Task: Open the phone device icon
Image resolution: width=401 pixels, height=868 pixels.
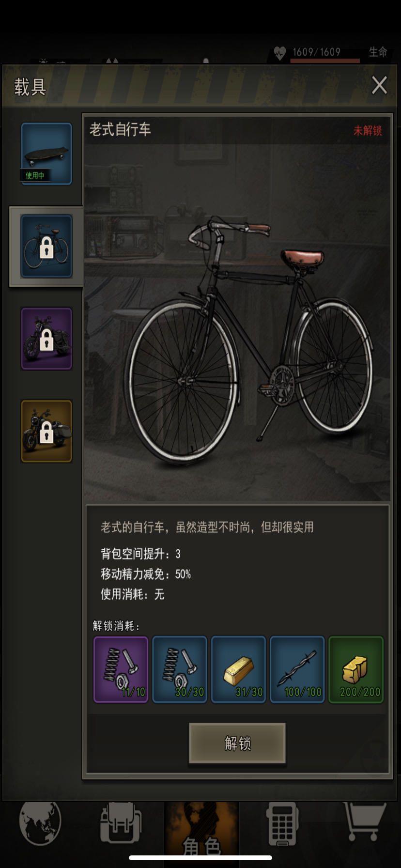Action: pyautogui.click(x=282, y=823)
